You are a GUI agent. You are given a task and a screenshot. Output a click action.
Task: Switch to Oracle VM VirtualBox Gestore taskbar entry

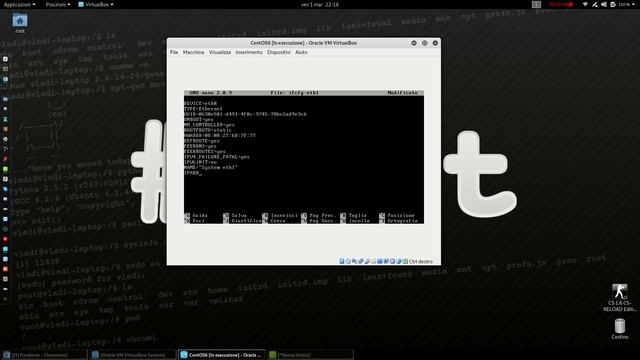133,355
